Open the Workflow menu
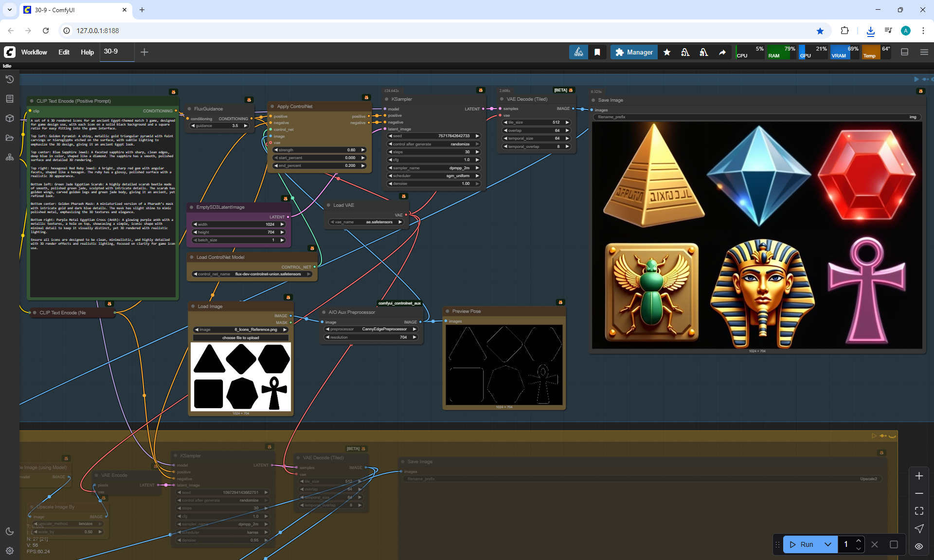Viewport: 934px width, 560px height. (x=34, y=52)
